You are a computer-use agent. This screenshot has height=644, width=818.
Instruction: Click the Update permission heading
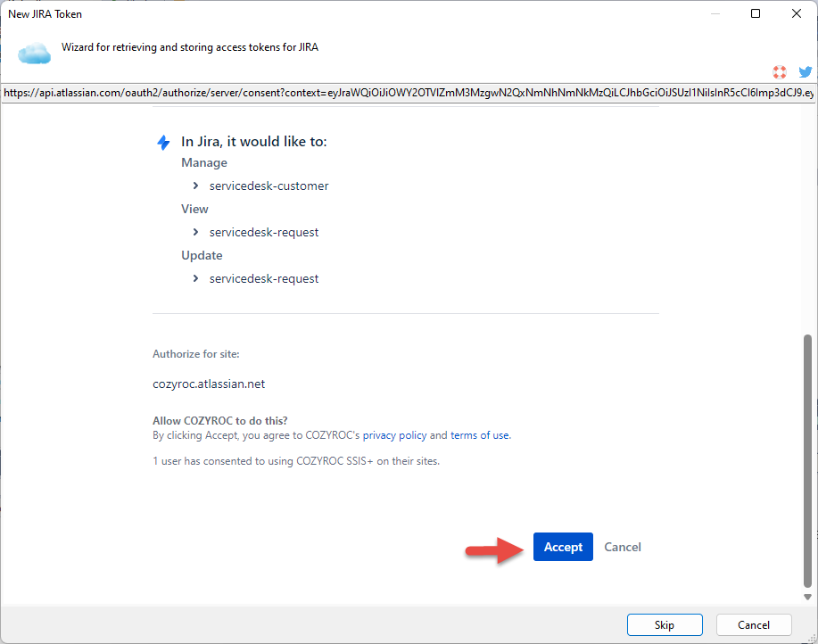pos(202,255)
